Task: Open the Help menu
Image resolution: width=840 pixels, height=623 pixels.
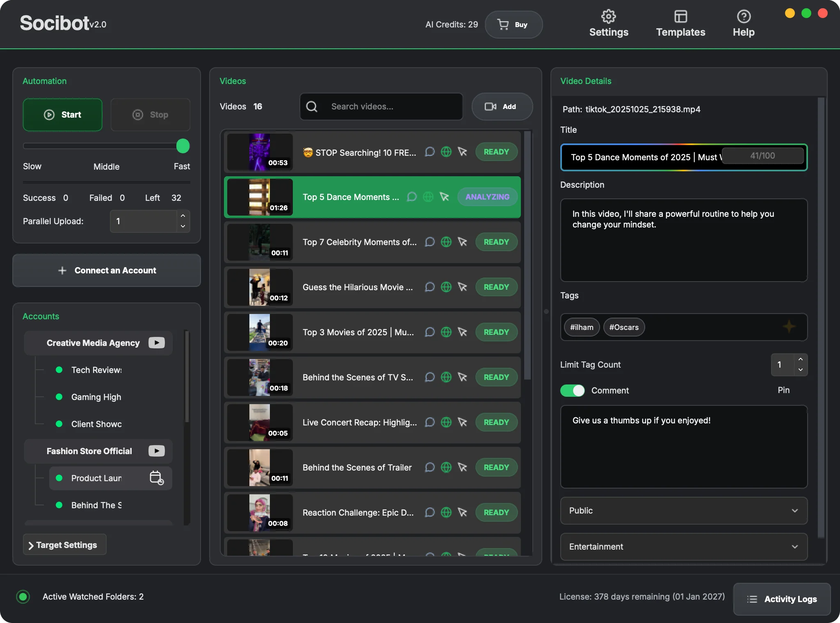Action: (744, 24)
